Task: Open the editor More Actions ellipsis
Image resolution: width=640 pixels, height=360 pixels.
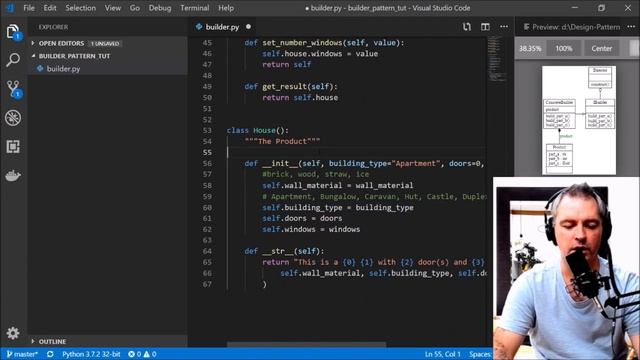Action: click(x=504, y=27)
